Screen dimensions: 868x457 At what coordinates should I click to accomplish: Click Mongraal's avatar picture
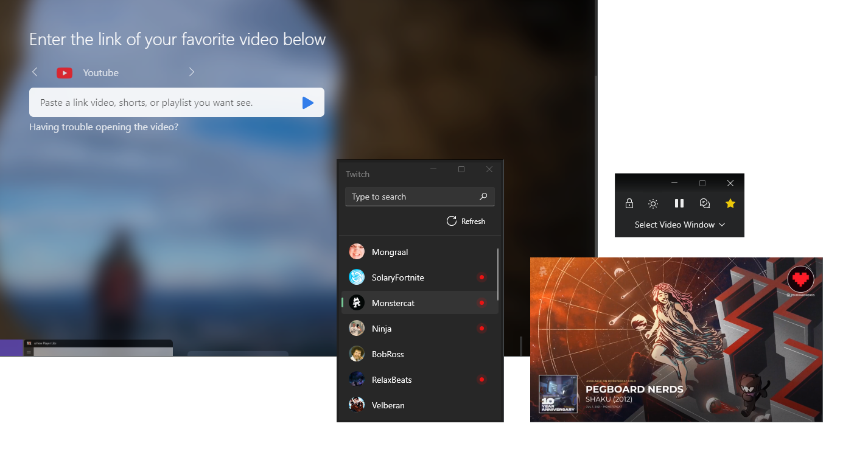357,252
